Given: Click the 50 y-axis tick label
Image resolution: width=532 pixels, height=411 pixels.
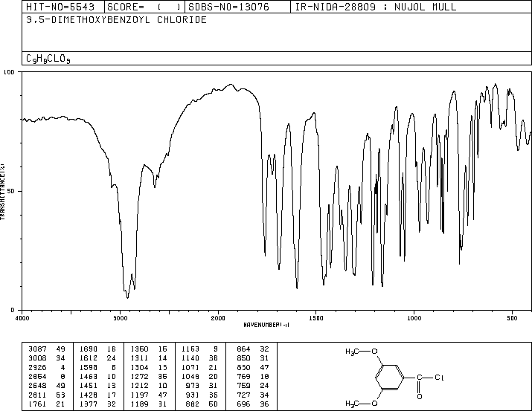Looking at the screenshot, I should (x=10, y=191).
